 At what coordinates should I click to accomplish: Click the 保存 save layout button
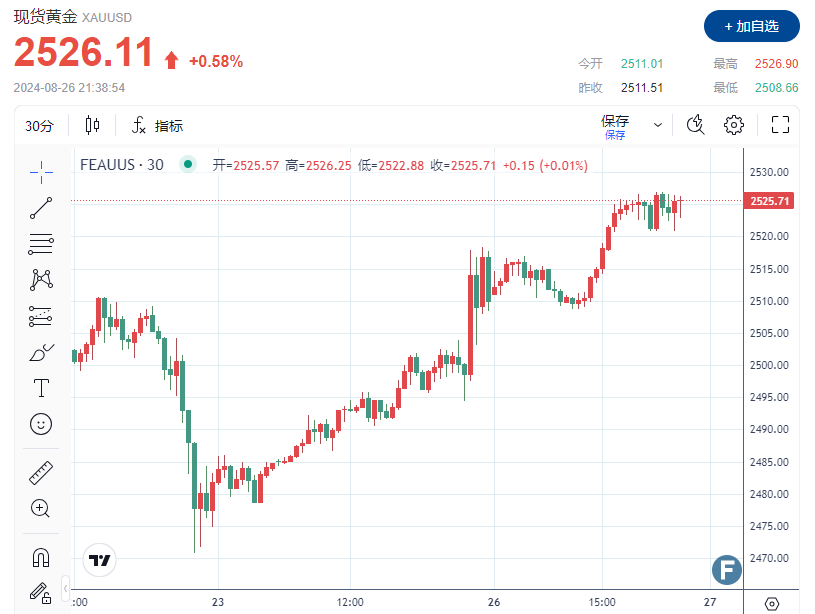(x=614, y=126)
